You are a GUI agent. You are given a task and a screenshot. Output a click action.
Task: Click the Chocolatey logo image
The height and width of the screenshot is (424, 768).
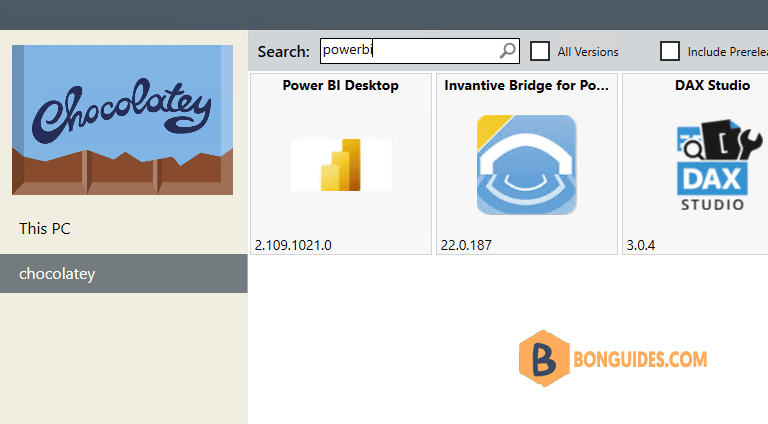(x=122, y=120)
